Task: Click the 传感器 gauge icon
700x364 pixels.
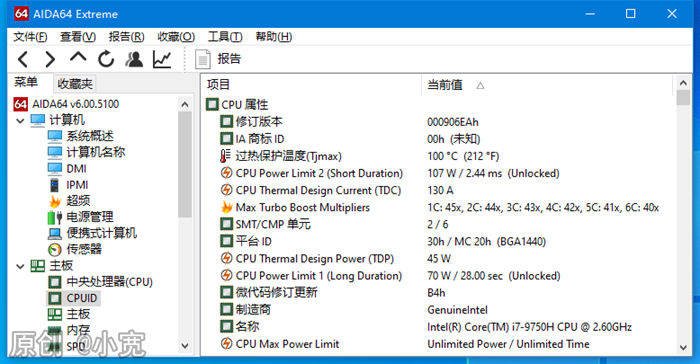Action: point(55,249)
